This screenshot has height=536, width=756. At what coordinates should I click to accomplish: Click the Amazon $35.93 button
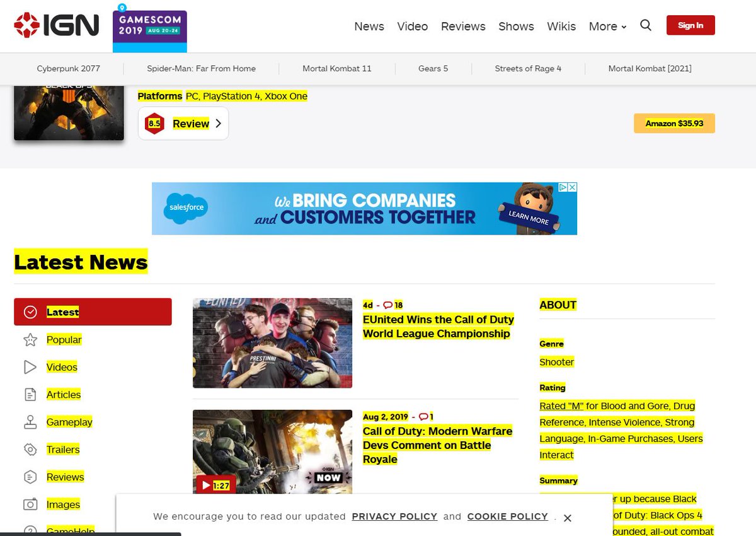click(674, 124)
